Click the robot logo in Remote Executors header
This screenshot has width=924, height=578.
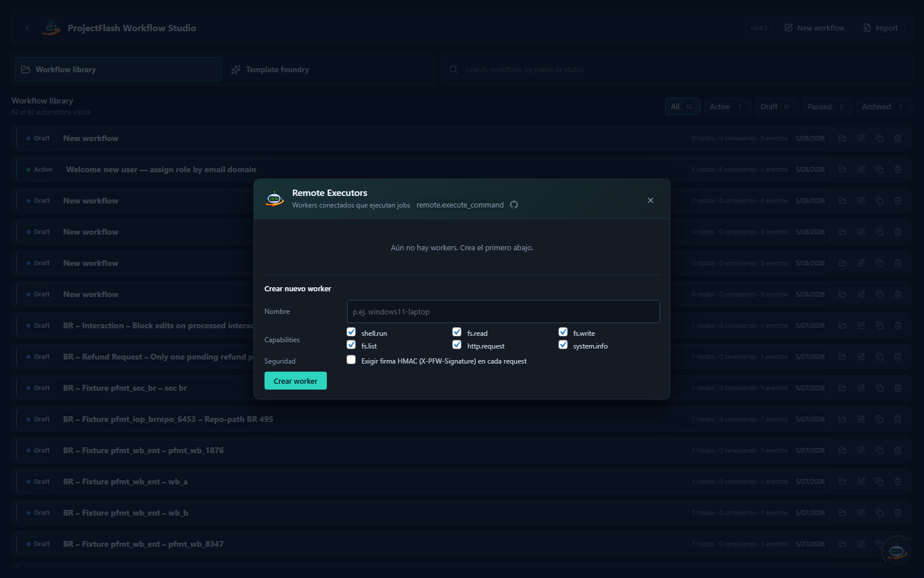pos(274,199)
